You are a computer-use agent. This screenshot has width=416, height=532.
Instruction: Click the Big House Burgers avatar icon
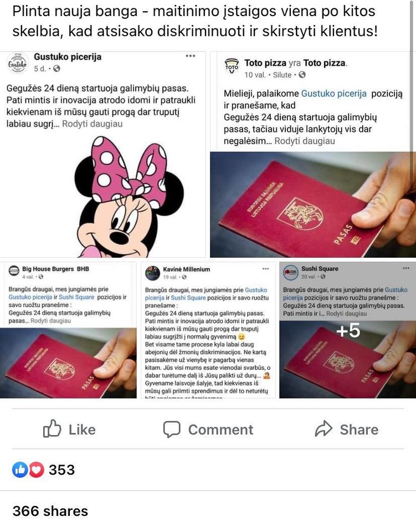14,272
